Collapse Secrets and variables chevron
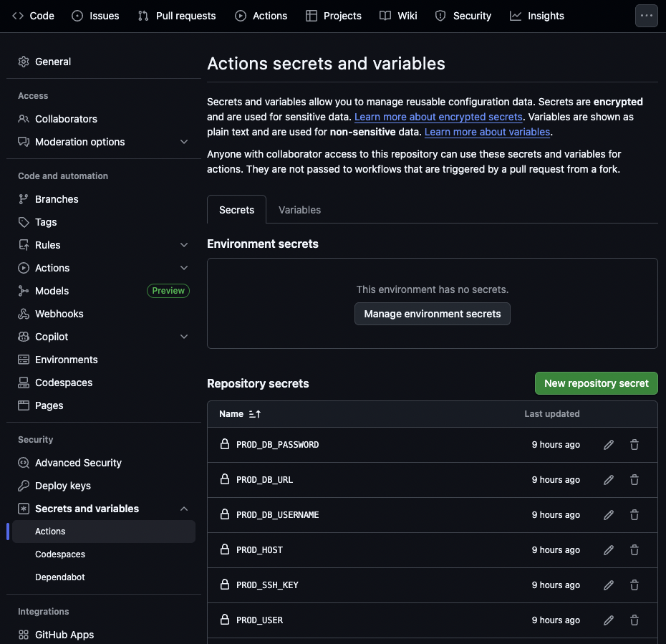Screen dimensions: 666x644 point(184,509)
